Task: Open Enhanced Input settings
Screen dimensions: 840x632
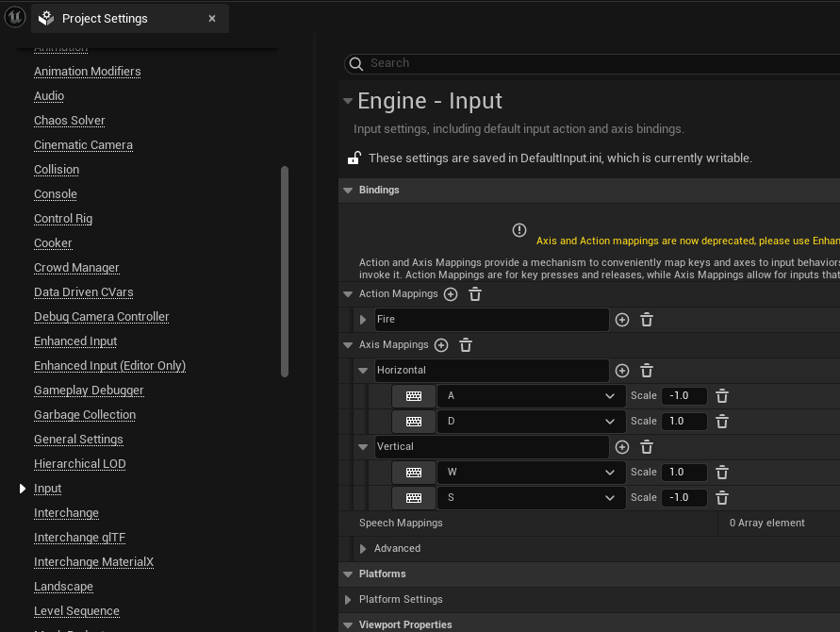Action: pyautogui.click(x=75, y=341)
